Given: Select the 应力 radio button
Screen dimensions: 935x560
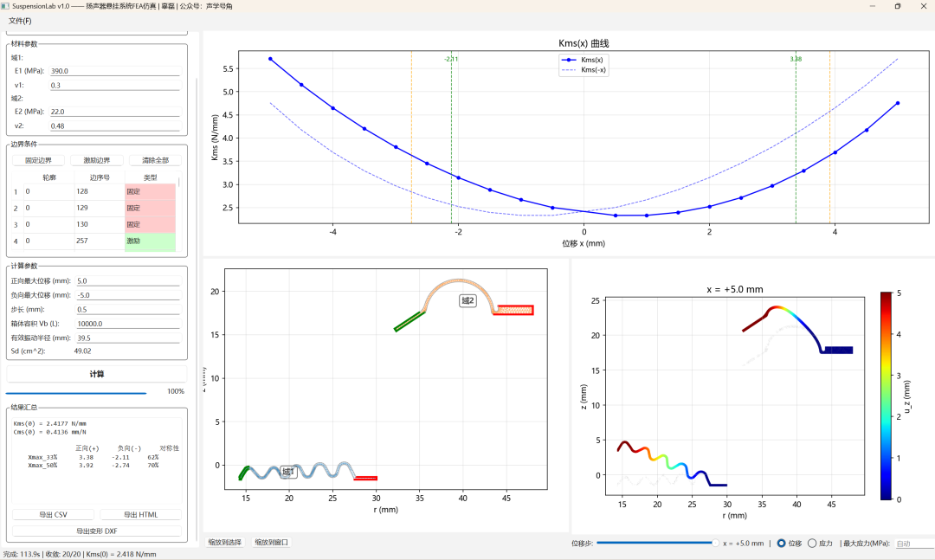Looking at the screenshot, I should click(x=812, y=543).
